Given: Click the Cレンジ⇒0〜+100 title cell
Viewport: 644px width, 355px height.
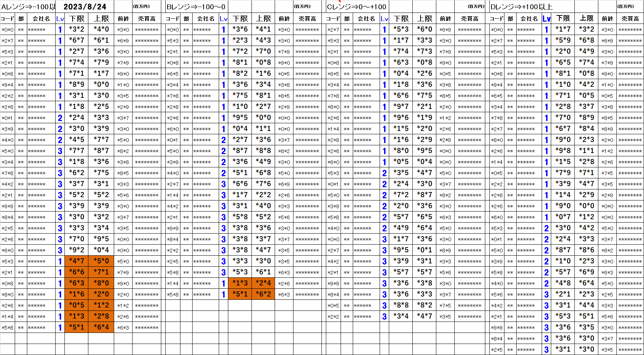Looking at the screenshot, I should [x=356, y=7].
